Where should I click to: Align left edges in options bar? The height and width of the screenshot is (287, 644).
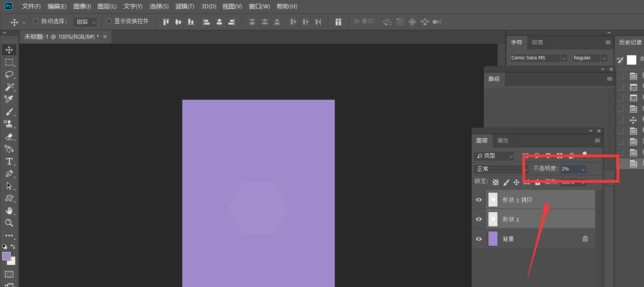(207, 22)
